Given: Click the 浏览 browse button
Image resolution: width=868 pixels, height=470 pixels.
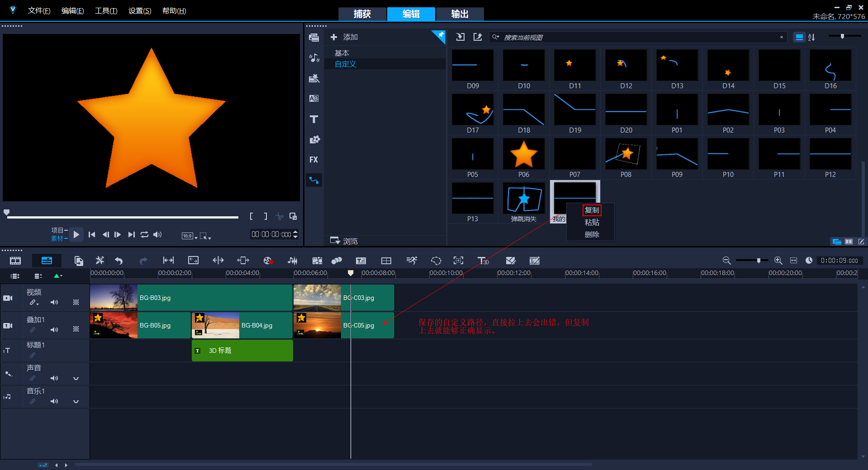Looking at the screenshot, I should pos(344,241).
